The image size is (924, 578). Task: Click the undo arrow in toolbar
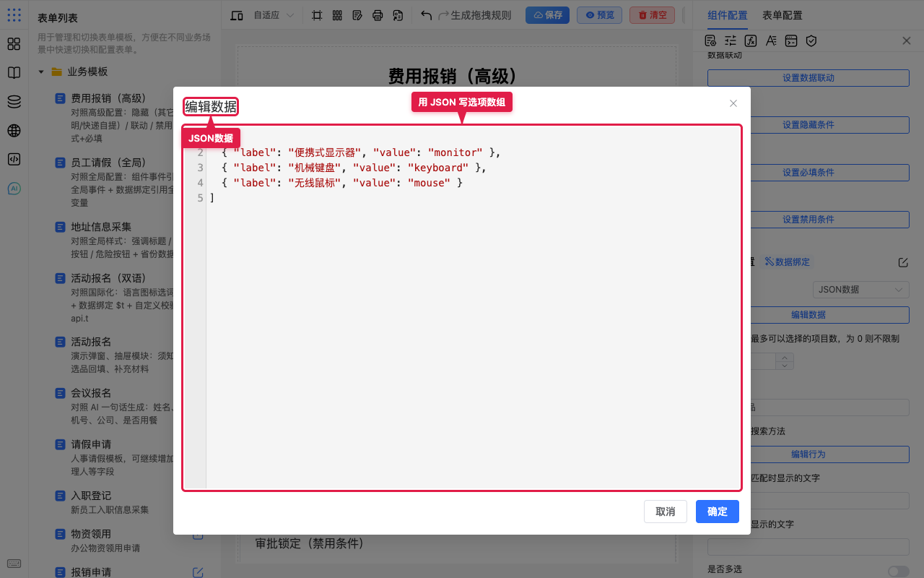(426, 15)
